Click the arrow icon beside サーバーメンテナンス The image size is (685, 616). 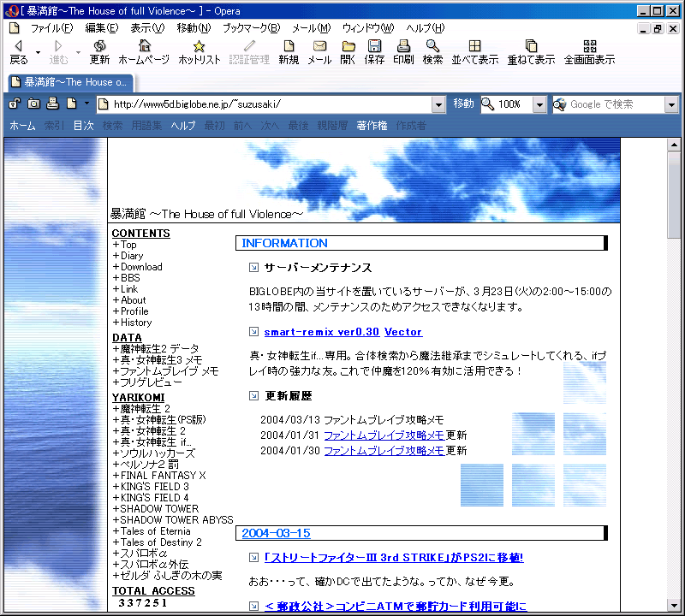[253, 268]
